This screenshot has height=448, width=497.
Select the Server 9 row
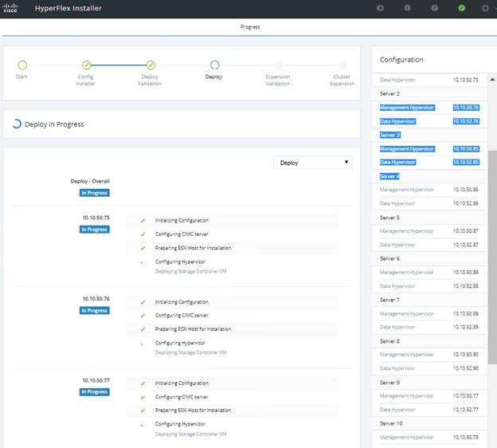429,383
